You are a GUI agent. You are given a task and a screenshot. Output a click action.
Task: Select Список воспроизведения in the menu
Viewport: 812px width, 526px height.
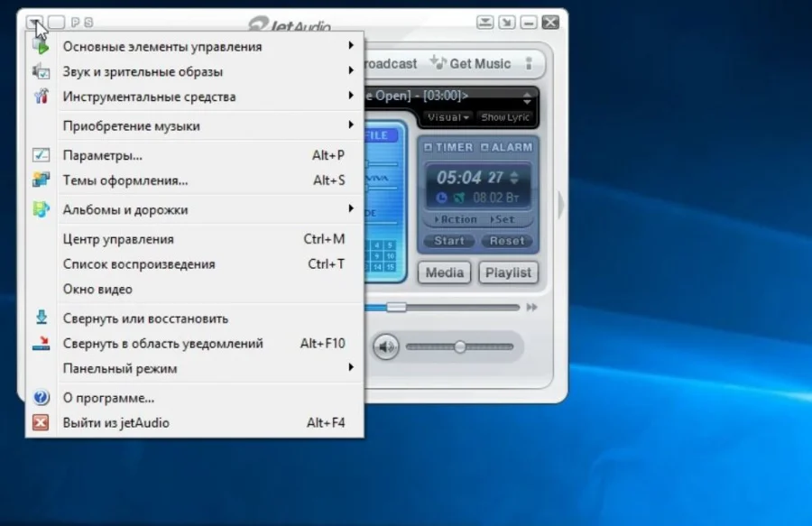pos(195,263)
